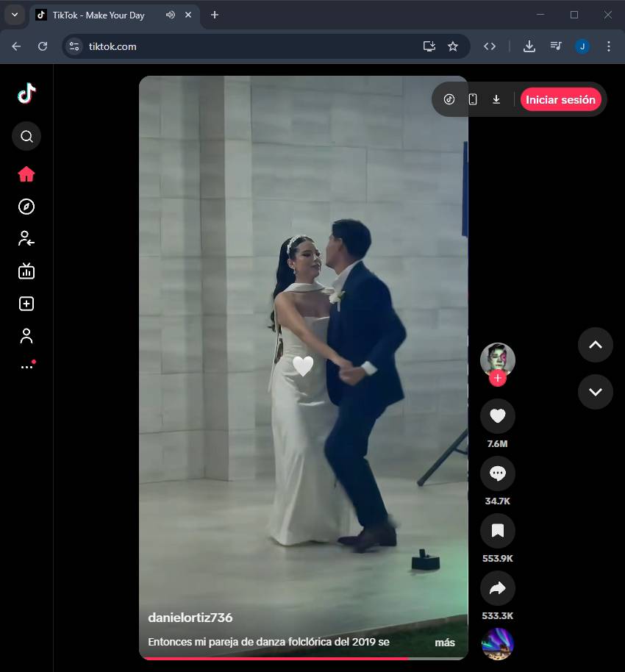This screenshot has height=672, width=625.
Task: Click the "Iniciar sesión" button
Action: pos(560,99)
